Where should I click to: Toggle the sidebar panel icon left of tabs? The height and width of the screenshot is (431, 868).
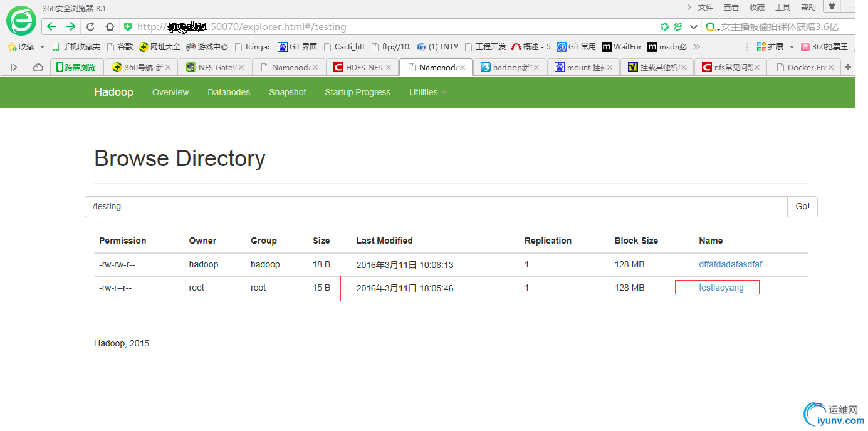coord(14,68)
